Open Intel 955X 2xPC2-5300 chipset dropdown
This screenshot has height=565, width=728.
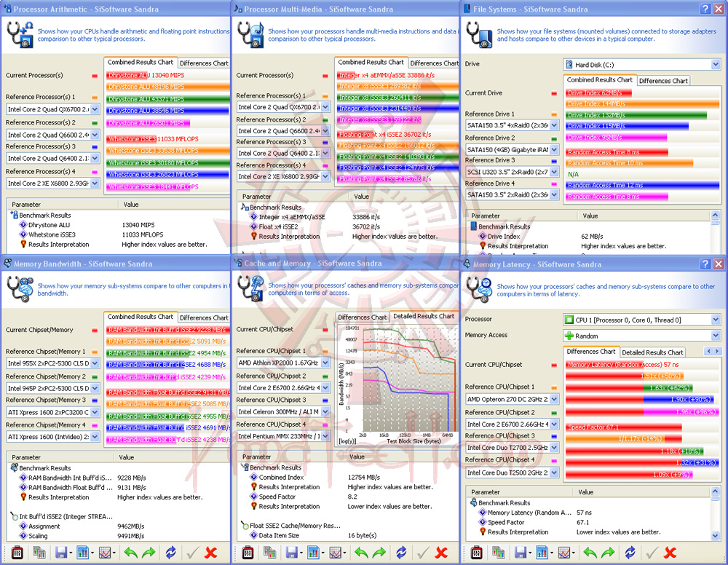point(95,363)
